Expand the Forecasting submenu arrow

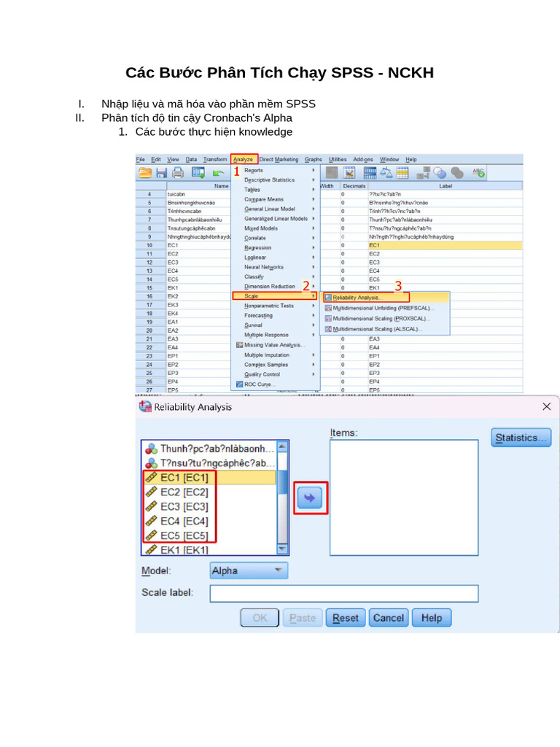point(314,315)
